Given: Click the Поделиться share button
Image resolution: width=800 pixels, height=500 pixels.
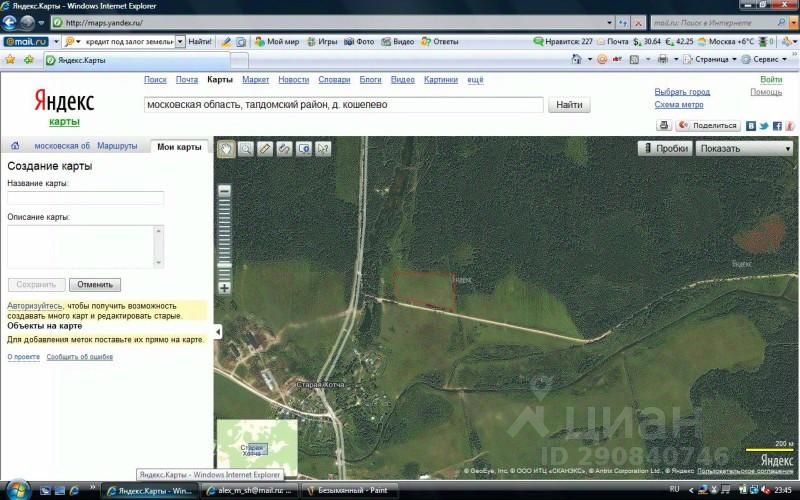Looking at the screenshot, I should point(708,125).
